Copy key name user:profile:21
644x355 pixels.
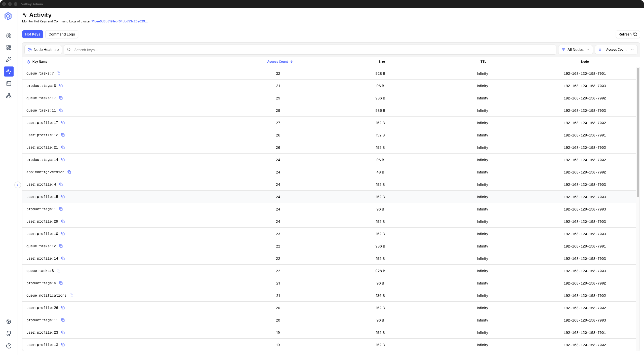[63, 147]
